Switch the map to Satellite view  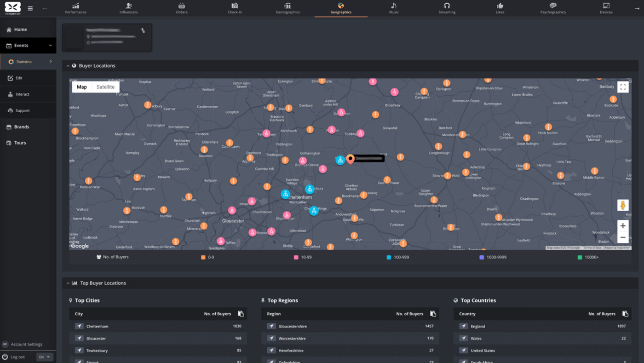tap(105, 86)
